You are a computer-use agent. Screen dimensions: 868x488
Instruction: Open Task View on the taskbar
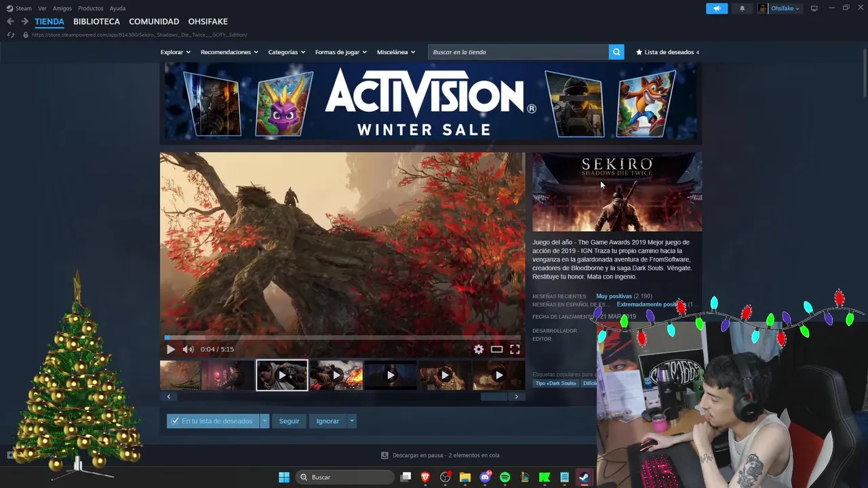[406, 477]
